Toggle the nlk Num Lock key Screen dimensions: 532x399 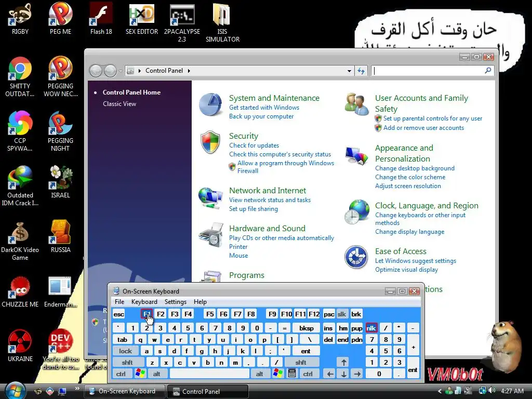(x=371, y=328)
